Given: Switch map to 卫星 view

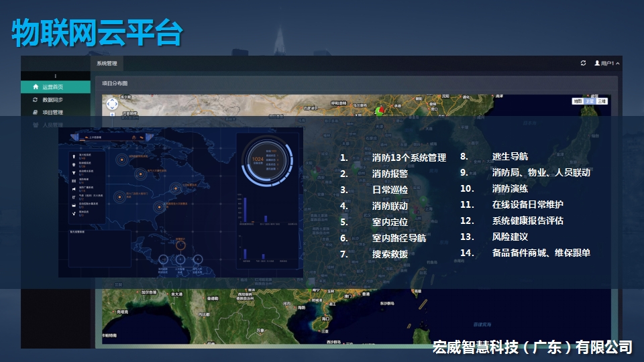Looking at the screenshot, I should coord(590,101).
